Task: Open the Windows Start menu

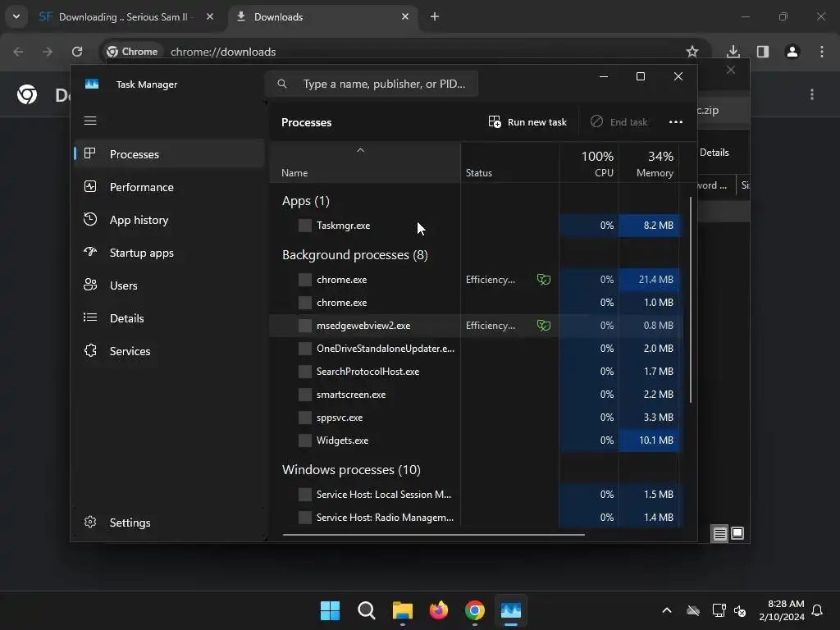Action: (x=330, y=610)
